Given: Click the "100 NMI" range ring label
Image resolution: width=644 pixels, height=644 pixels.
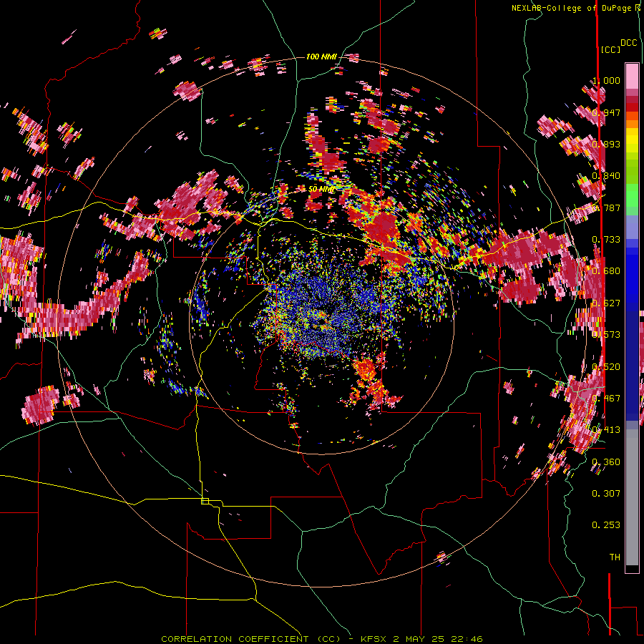Looking at the screenshot, I should (321, 57).
